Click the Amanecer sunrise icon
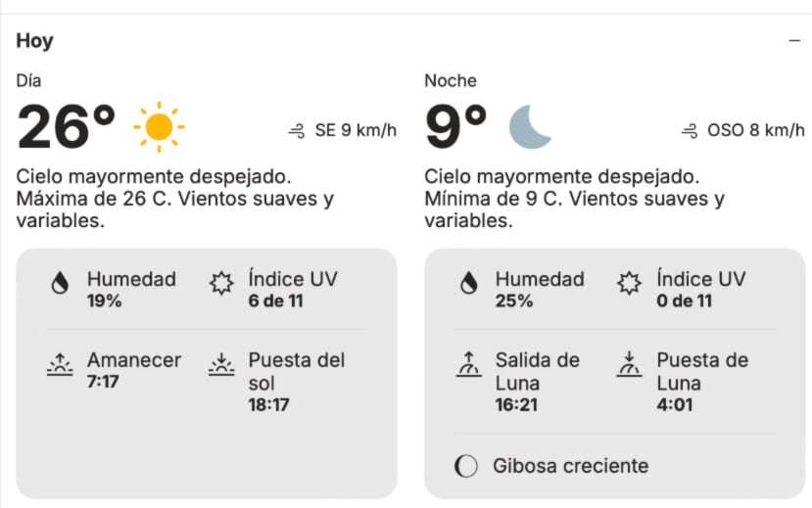Screen dimensions: 812x508 point(60,364)
